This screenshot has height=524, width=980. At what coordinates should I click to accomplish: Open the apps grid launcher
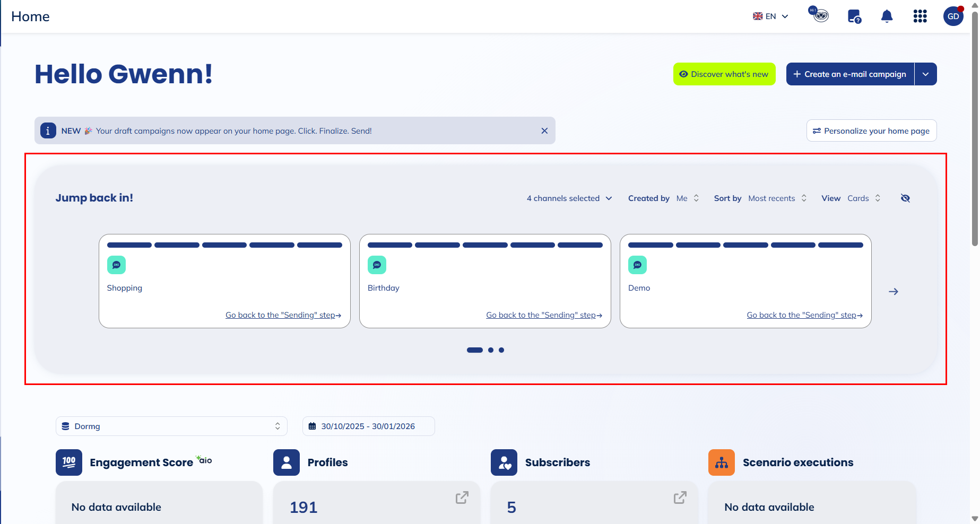(x=920, y=16)
